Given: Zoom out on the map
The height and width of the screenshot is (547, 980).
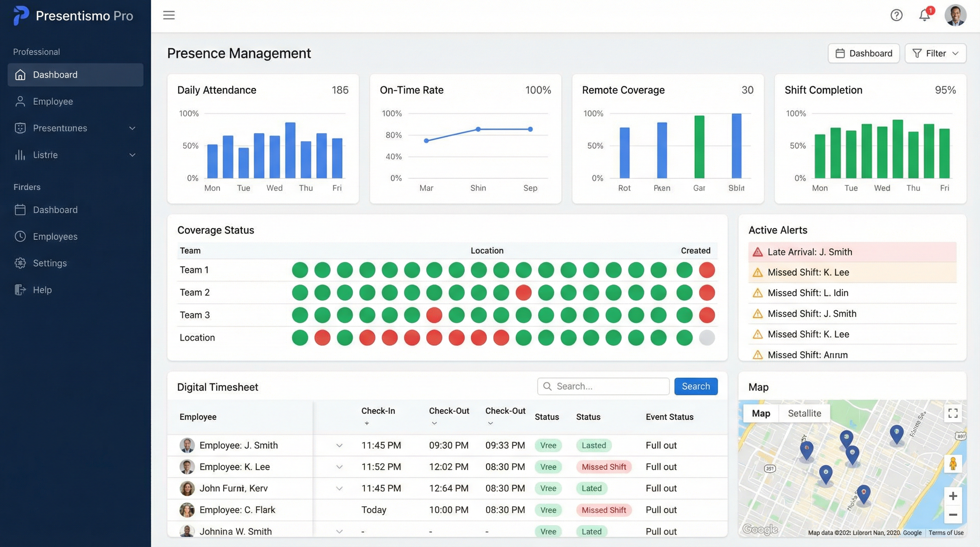Looking at the screenshot, I should [x=953, y=515].
